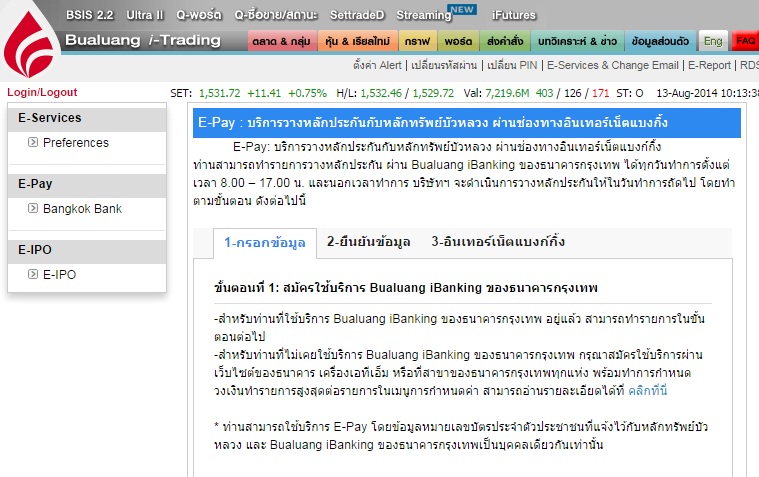Click the Login/Logout link
Image resolution: width=759 pixels, height=477 pixels.
[42, 92]
